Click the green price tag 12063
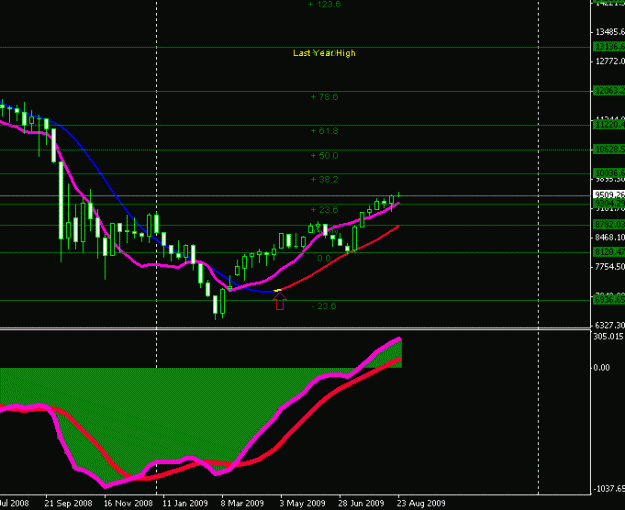This screenshot has width=625, height=510. click(x=609, y=91)
